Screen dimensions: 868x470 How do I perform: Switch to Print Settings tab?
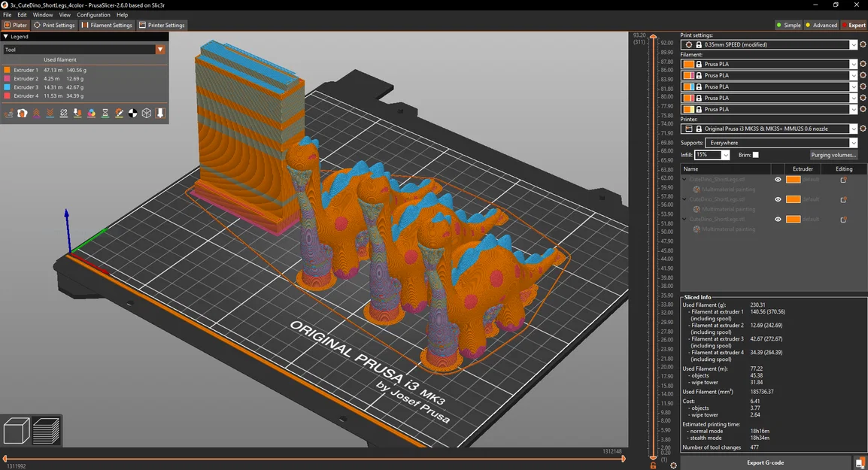point(54,25)
